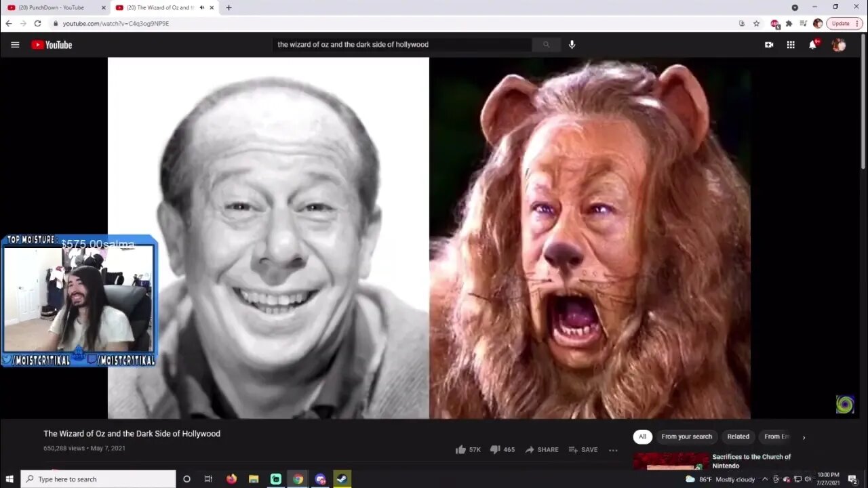868x488 pixels.
Task: Select the Related filter chip
Action: [738, 436]
